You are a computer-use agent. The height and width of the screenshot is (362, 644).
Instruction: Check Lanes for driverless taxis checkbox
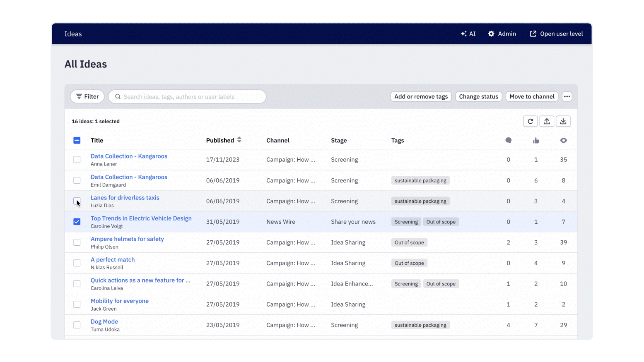pos(77,201)
